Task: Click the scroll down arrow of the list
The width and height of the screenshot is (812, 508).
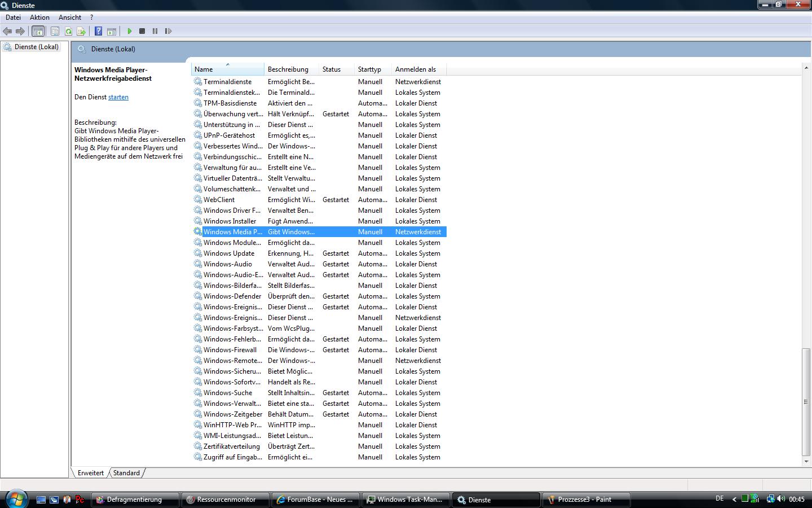Action: pyautogui.click(x=806, y=462)
